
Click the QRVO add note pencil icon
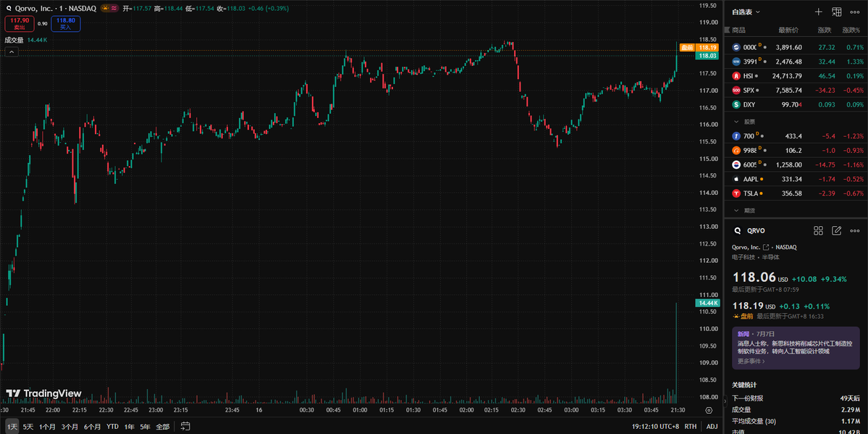(x=836, y=230)
